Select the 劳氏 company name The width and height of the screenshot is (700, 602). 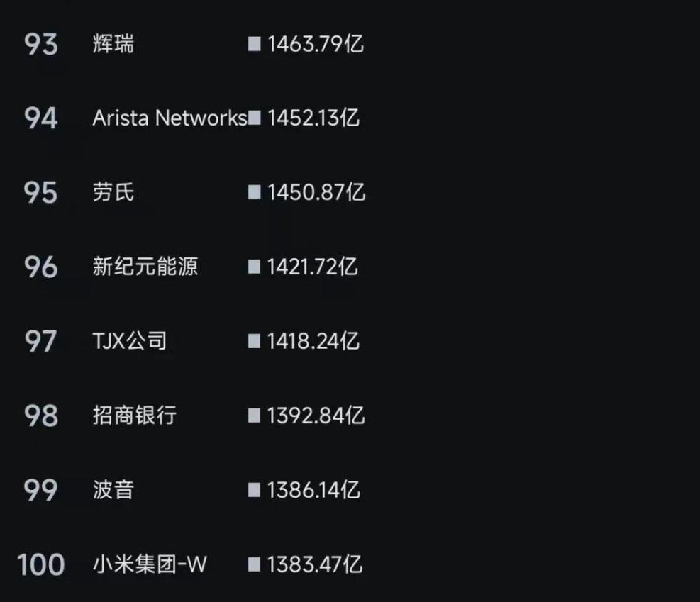tap(113, 192)
